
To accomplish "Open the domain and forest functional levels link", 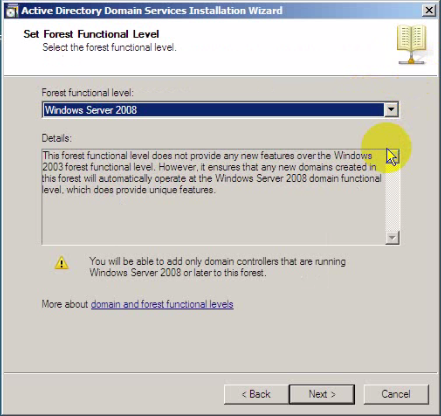I will (x=162, y=304).
